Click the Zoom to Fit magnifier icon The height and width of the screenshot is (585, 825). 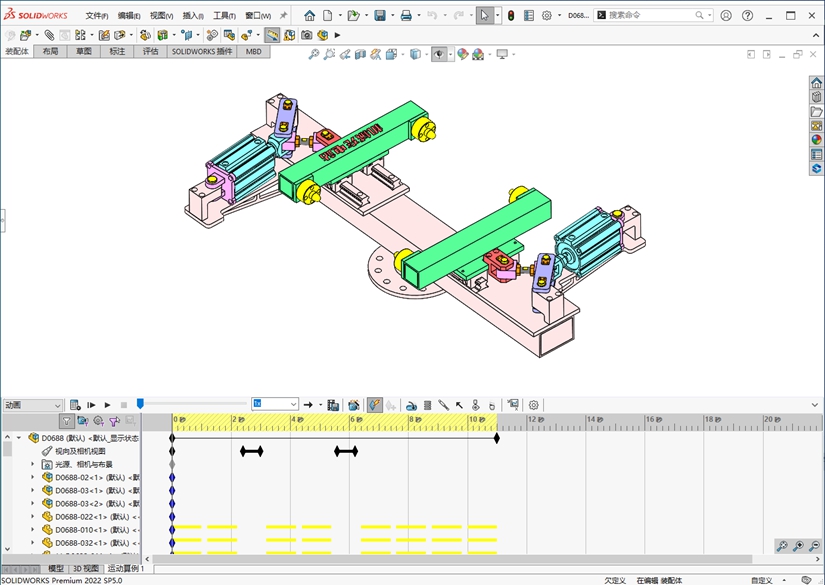point(314,54)
